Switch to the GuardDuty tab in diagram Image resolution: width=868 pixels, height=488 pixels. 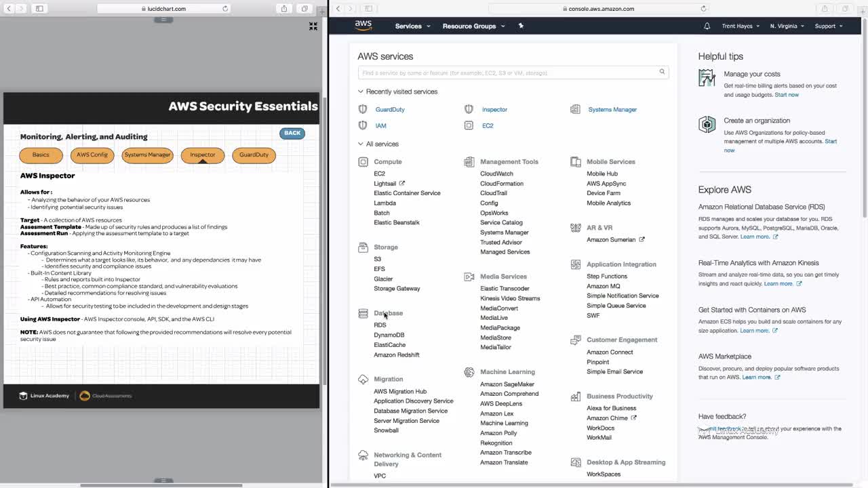(254, 155)
